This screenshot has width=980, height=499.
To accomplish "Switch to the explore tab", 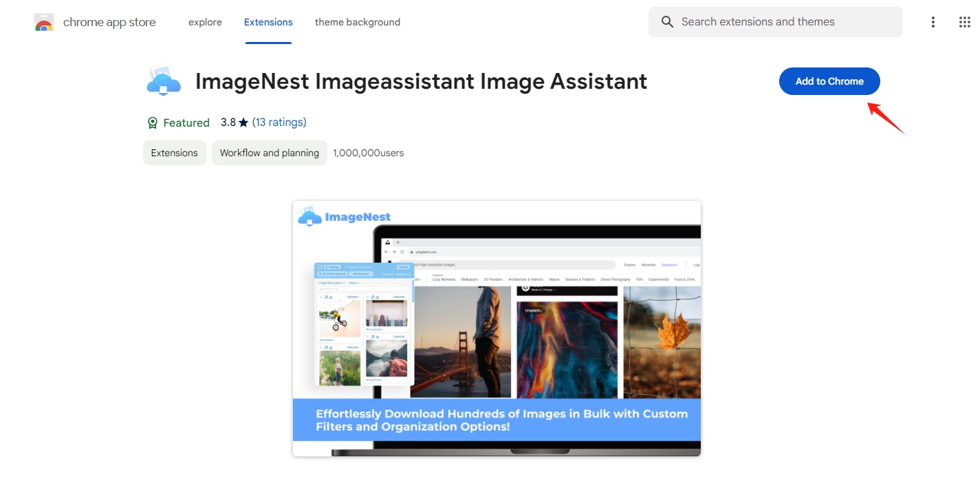I will [x=205, y=22].
